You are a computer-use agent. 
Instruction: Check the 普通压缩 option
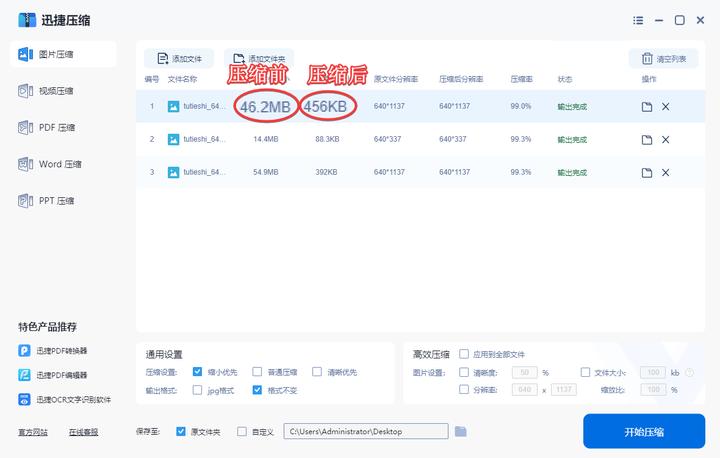[x=257, y=371]
